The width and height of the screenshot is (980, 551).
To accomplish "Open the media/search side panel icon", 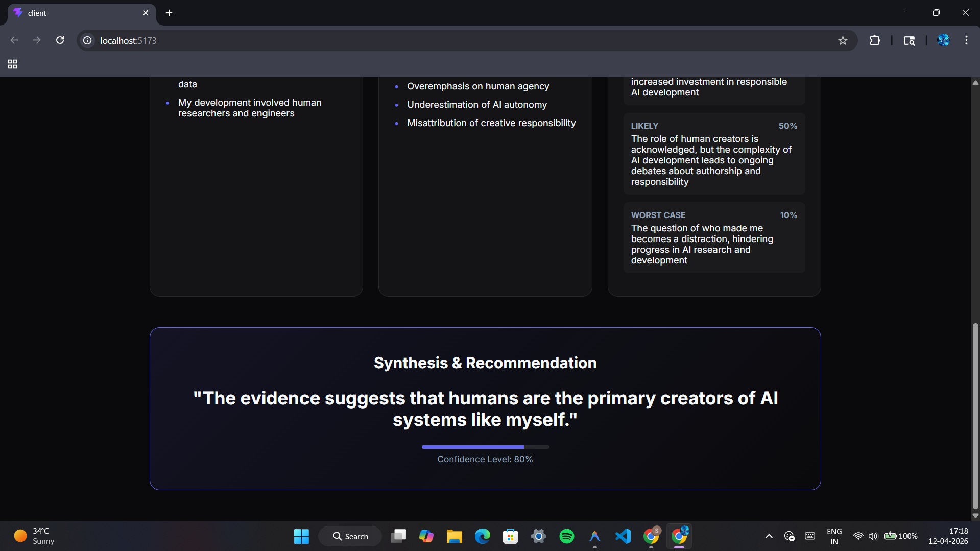I will point(909,40).
